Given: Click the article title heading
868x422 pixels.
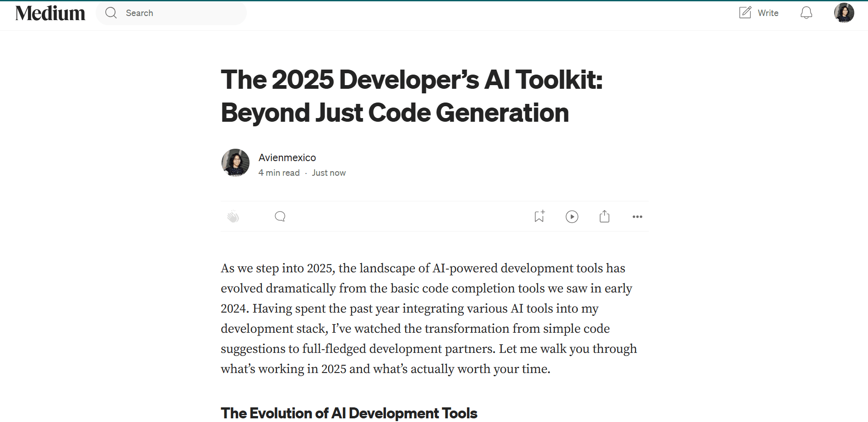Looking at the screenshot, I should [x=411, y=96].
